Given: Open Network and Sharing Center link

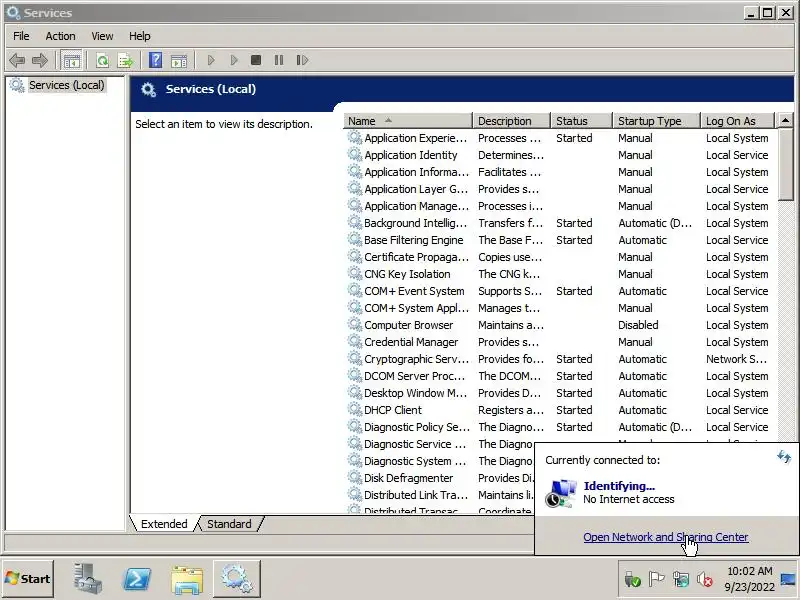Looking at the screenshot, I should [666, 537].
